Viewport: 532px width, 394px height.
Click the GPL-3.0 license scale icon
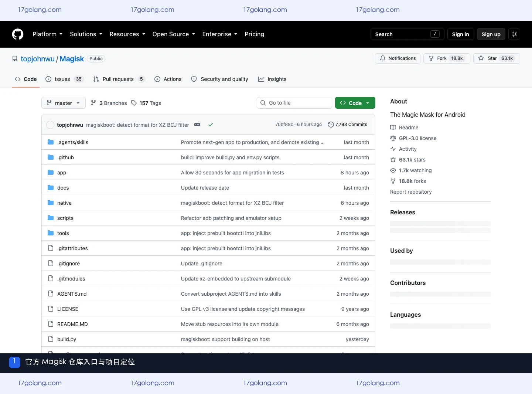point(393,138)
